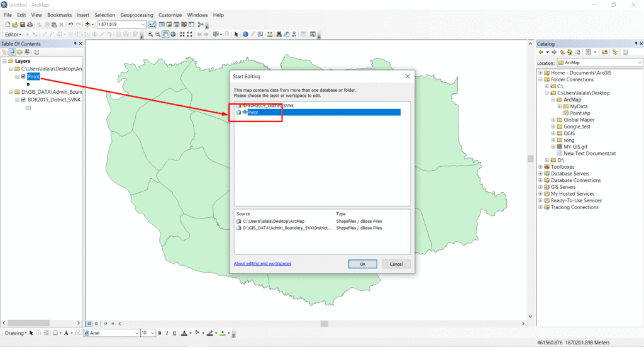Click Cancel in Start Editing dialog
This screenshot has height=347, width=644.
pyautogui.click(x=396, y=264)
